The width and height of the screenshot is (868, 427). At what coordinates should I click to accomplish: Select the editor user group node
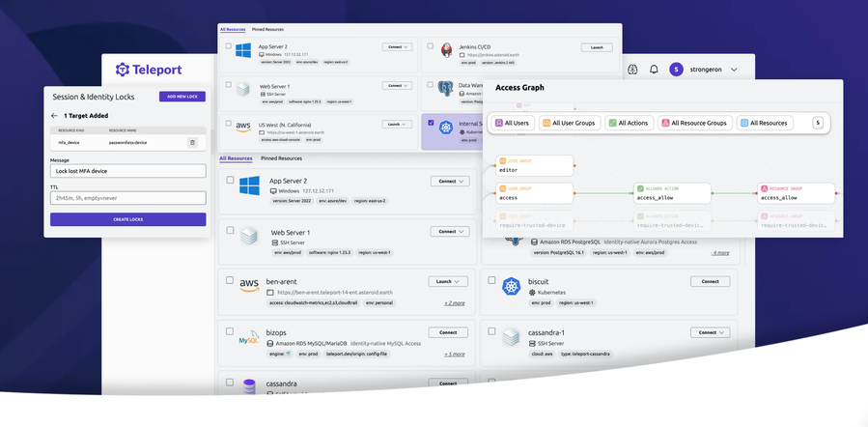535,165
